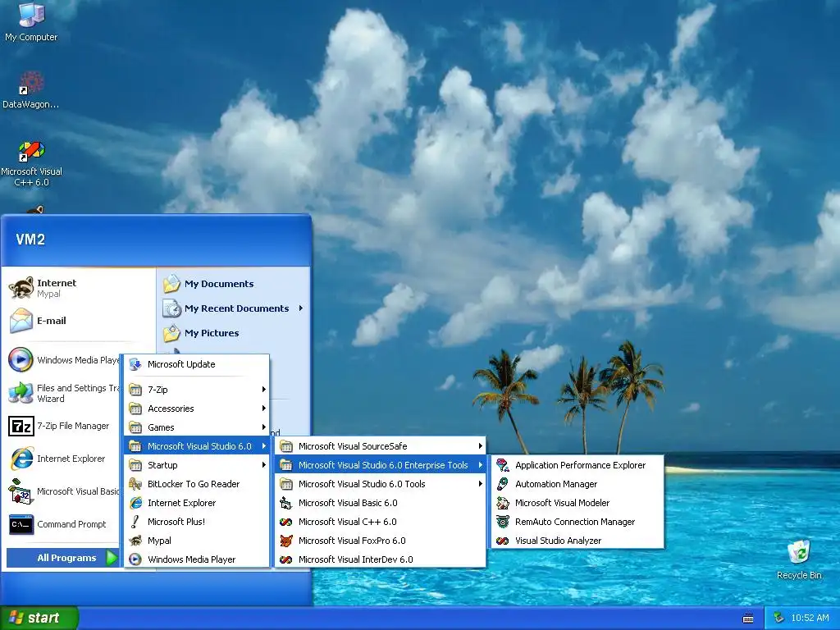The height and width of the screenshot is (630, 840).
Task: Click the Microsoft Visual Modeler icon
Action: pos(503,503)
